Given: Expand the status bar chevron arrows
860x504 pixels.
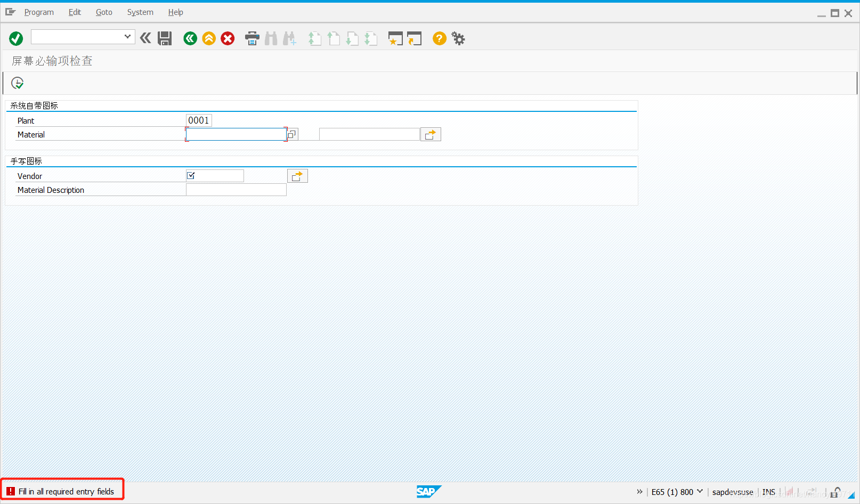Looking at the screenshot, I should point(639,491).
